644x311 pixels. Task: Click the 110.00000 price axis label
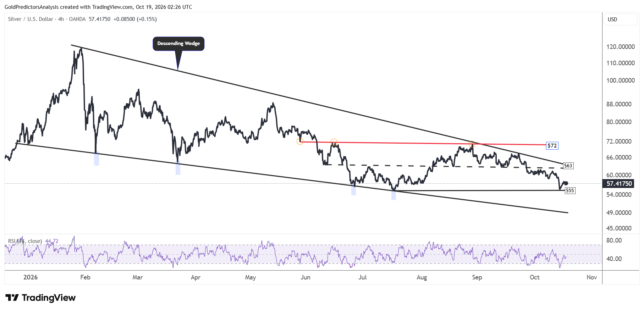(621, 63)
